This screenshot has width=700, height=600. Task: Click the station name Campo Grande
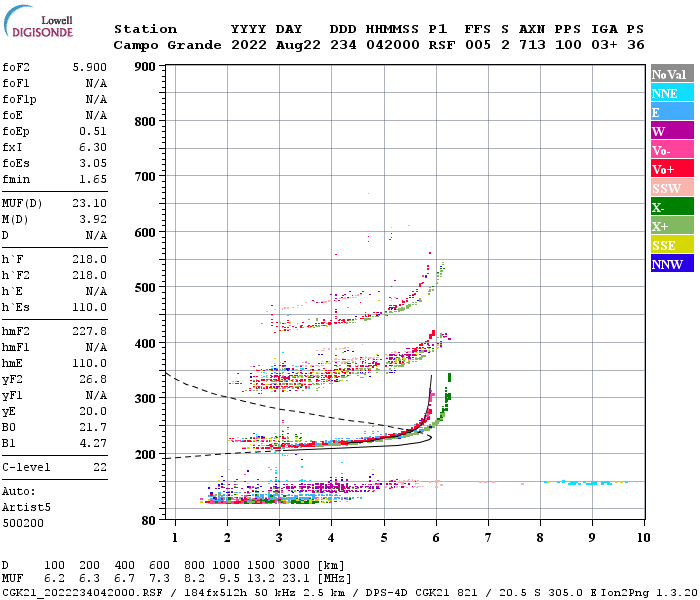167,45
